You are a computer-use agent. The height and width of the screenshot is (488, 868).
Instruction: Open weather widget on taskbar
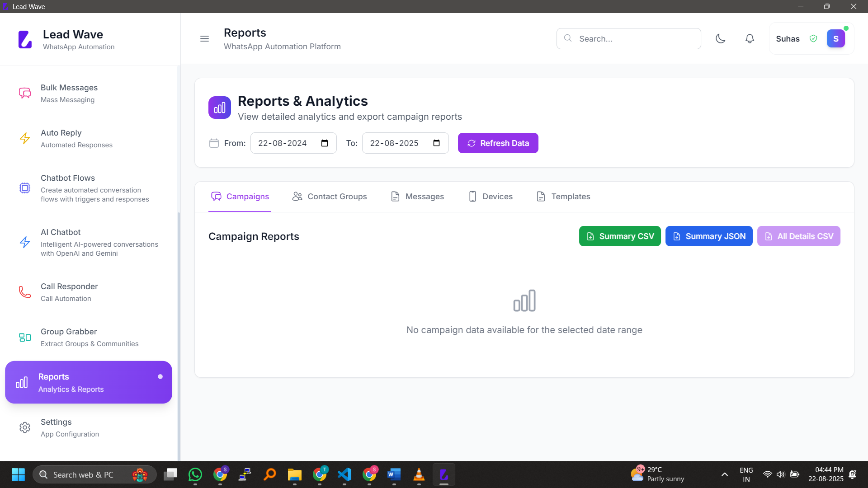(658, 474)
